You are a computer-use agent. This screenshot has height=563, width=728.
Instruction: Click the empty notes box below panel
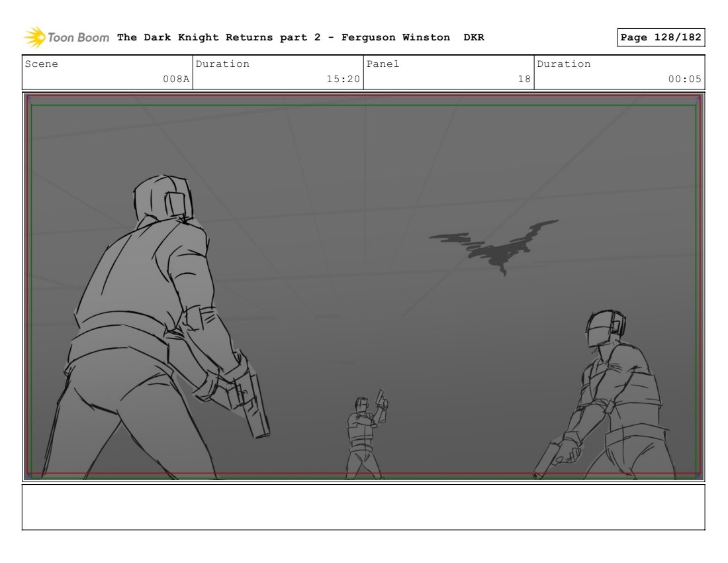pos(363,507)
